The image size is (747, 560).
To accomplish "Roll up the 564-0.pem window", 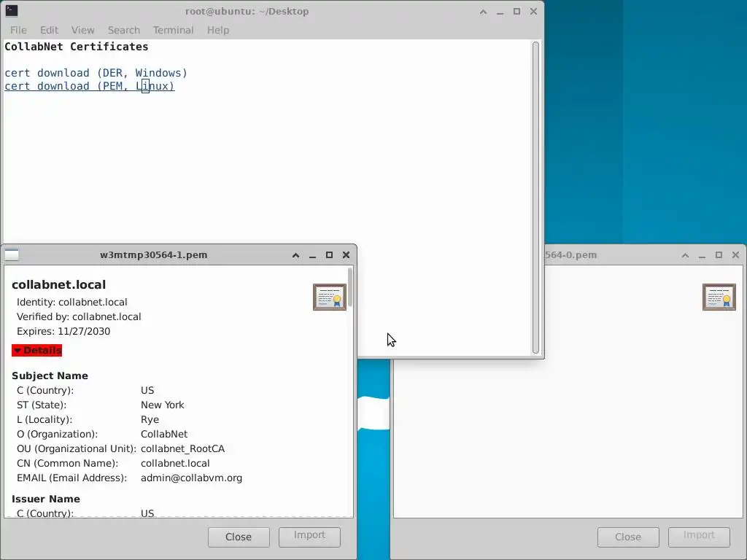I will (x=685, y=255).
